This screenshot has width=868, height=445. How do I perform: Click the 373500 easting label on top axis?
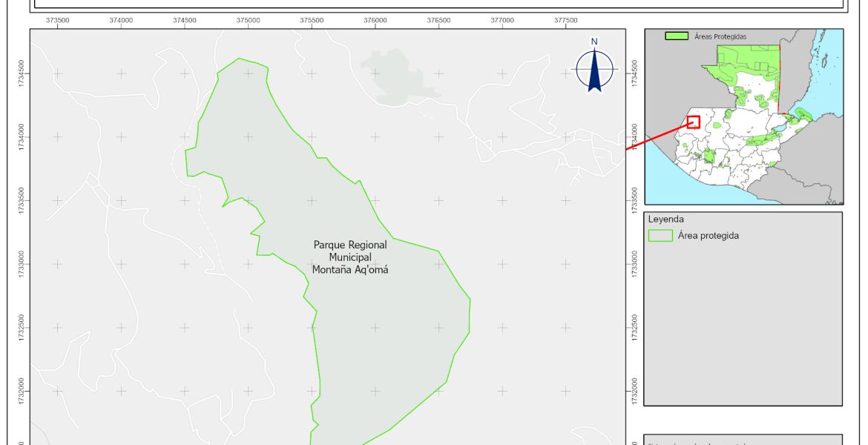tap(58, 20)
